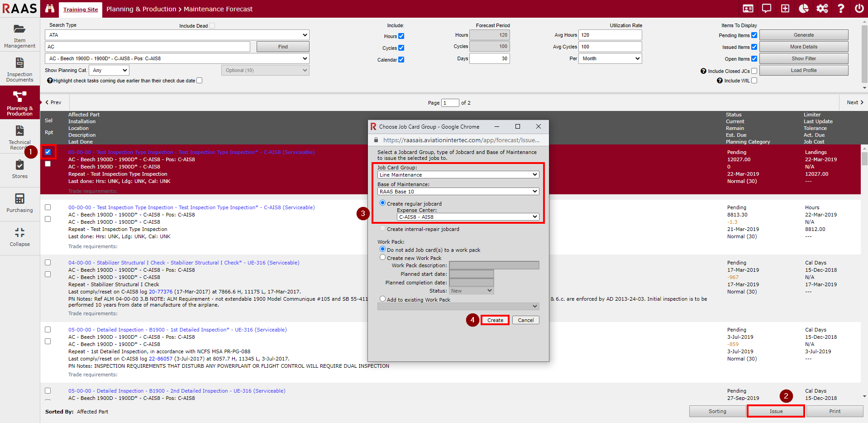Click the forecast Days input field

point(489,58)
